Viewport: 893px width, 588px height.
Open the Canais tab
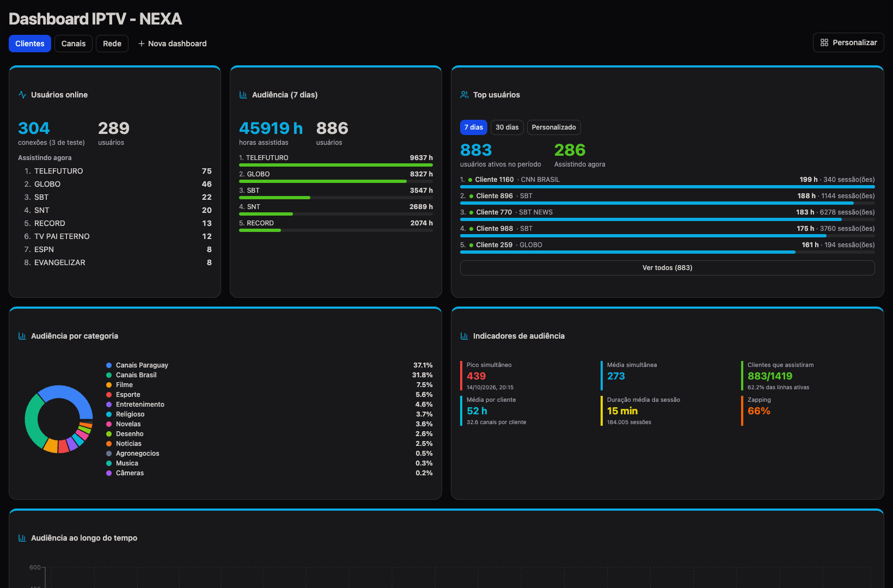click(x=74, y=44)
